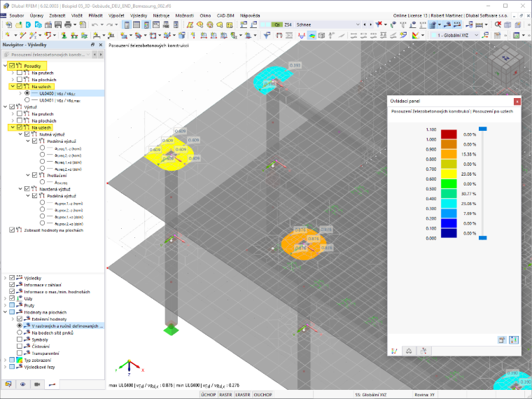
Task: Click the clear filter funnel icon
Action: [379, 24]
